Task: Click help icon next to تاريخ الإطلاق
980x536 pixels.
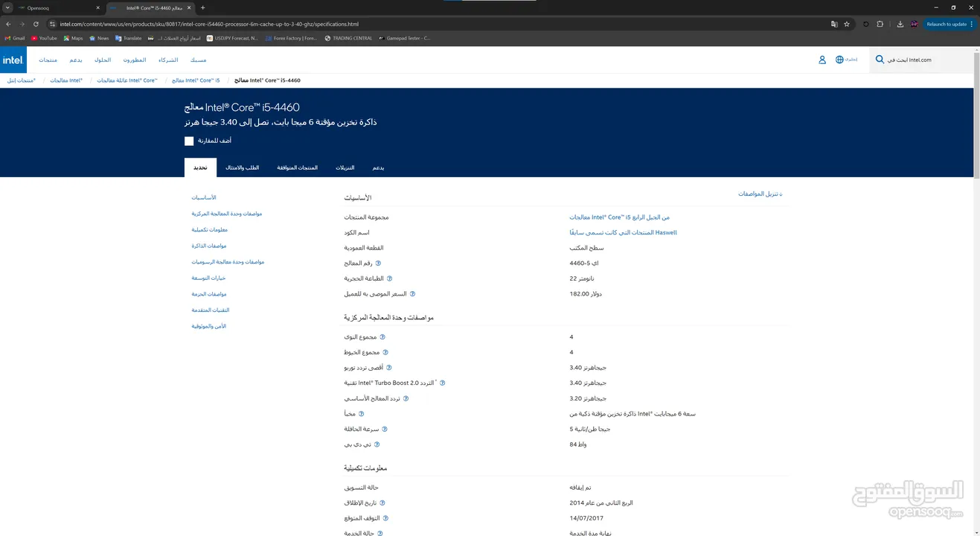Action: pyautogui.click(x=382, y=502)
